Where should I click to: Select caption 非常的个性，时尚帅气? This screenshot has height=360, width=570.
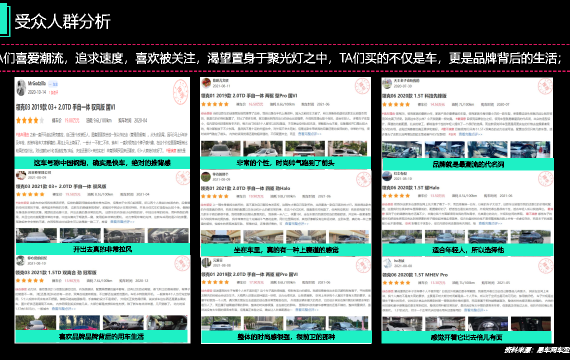[x=285, y=163]
